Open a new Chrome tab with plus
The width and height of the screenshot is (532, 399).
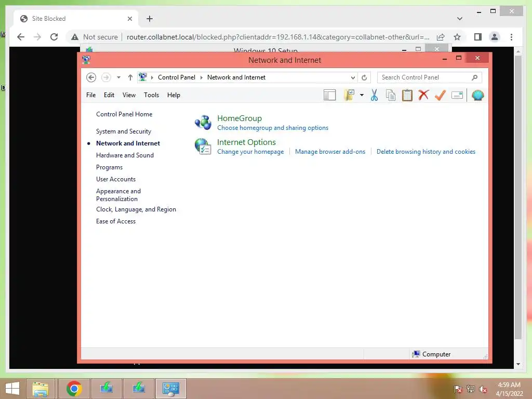click(x=149, y=19)
